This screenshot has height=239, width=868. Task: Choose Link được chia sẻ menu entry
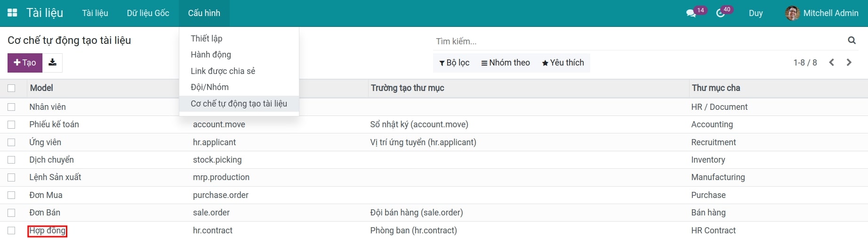(223, 71)
